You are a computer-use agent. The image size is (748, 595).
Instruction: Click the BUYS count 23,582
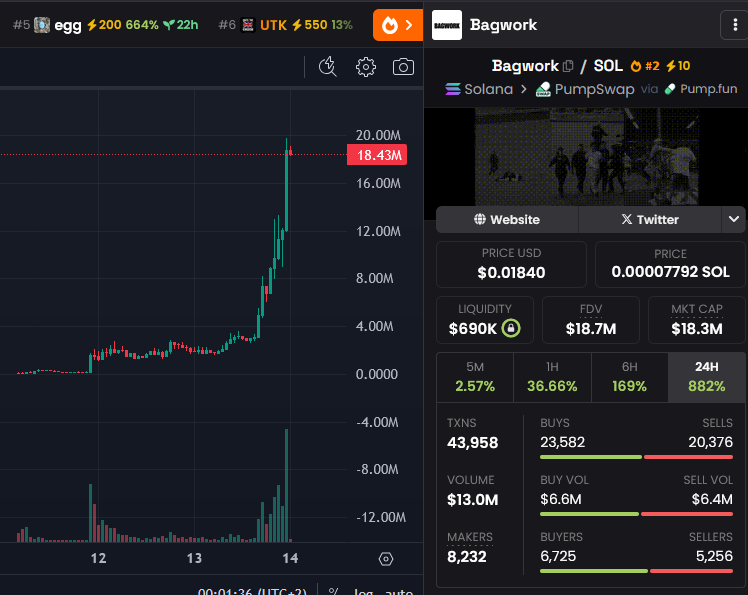point(562,442)
